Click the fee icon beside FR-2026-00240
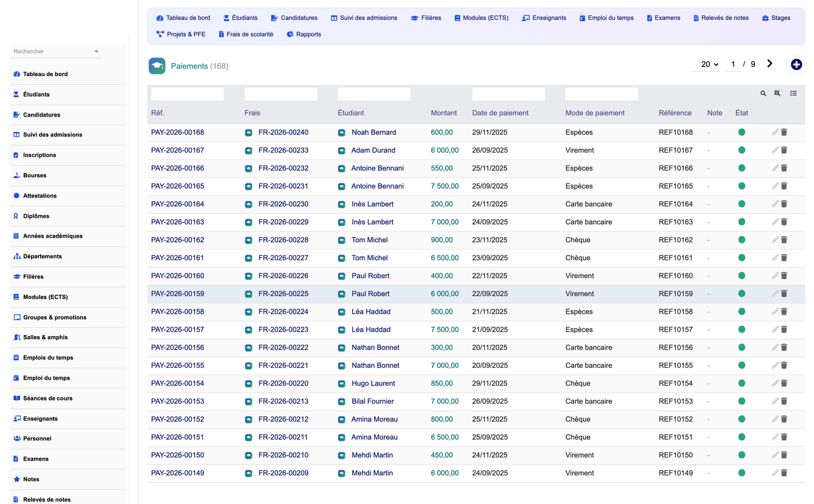This screenshot has width=814, height=504. 248,133
